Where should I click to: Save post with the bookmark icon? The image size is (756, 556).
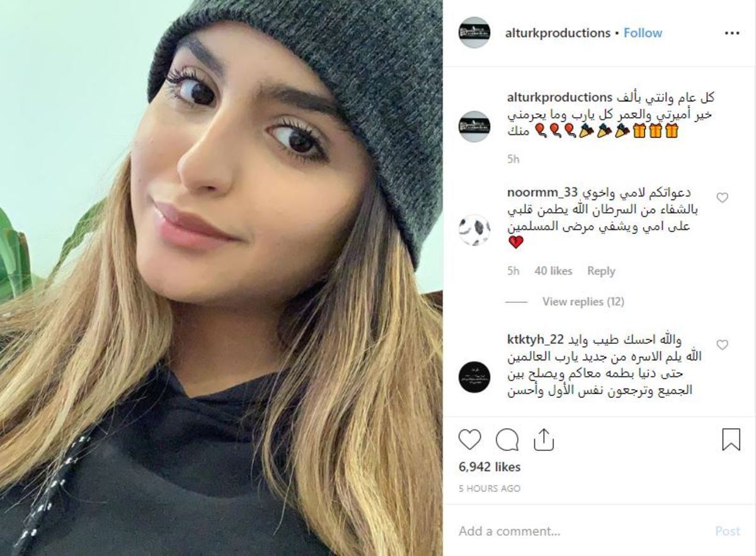pos(731,440)
